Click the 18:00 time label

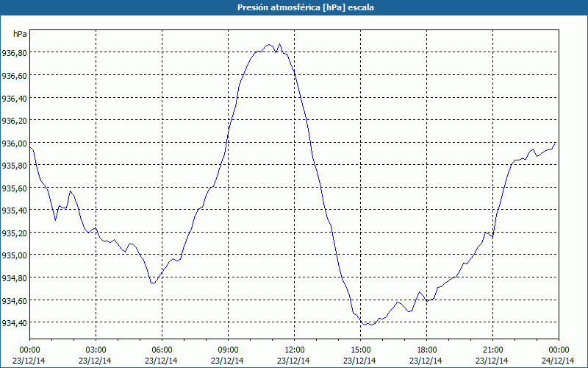427,350
